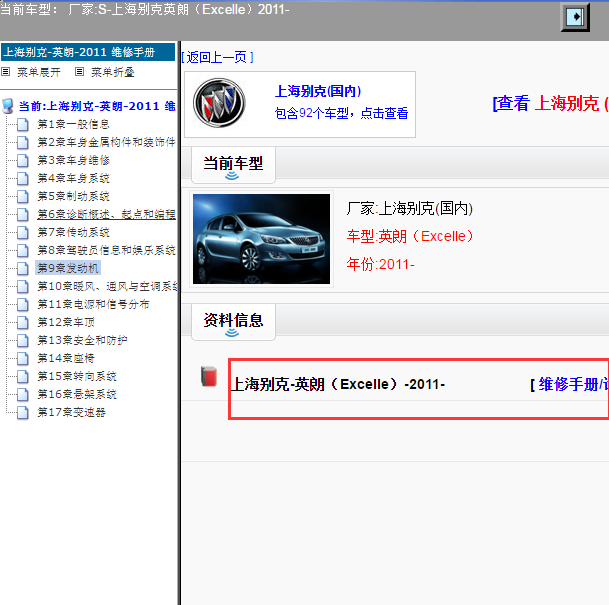Click page icon for 第16章悬架系统
This screenshot has height=605, width=609.
23,395
